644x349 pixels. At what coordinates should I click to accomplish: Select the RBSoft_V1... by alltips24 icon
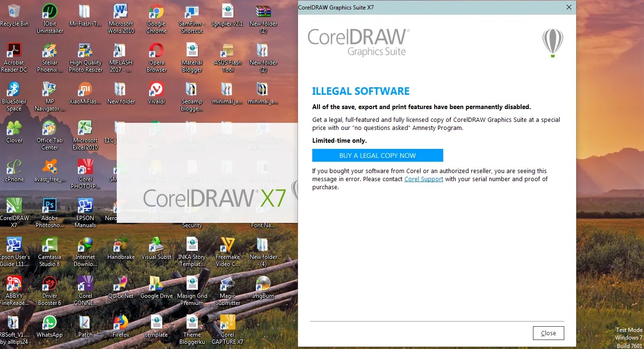(14, 330)
